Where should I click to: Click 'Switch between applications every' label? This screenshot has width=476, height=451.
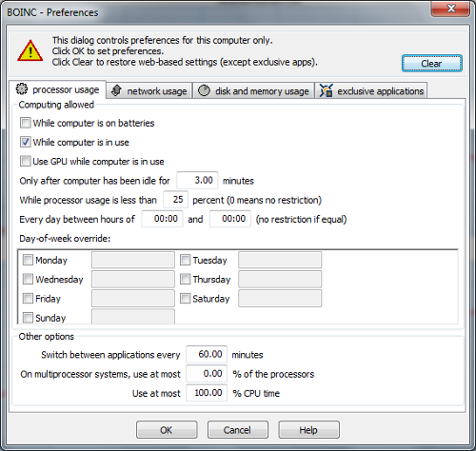[110, 355]
